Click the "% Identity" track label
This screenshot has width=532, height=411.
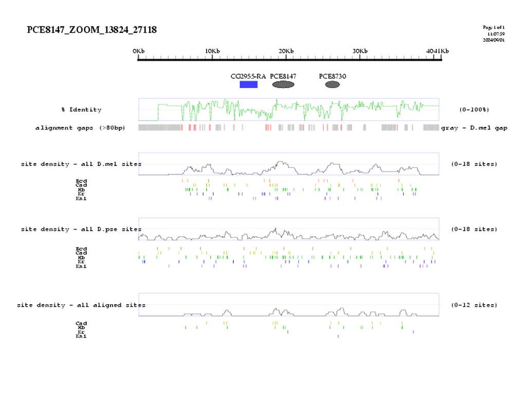click(81, 109)
